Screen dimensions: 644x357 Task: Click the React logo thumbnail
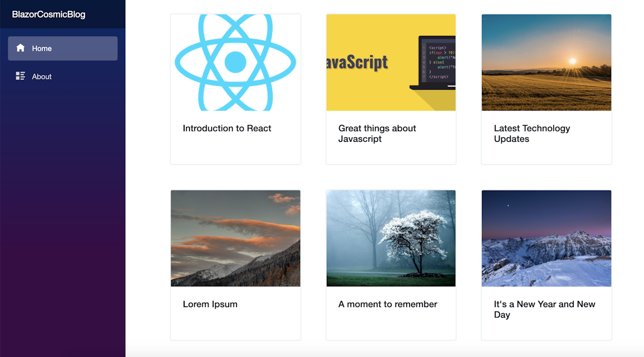(235, 62)
